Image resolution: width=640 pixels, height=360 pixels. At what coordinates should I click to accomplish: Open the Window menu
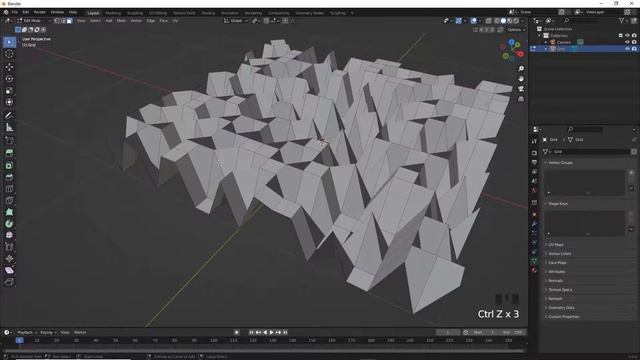(57, 12)
